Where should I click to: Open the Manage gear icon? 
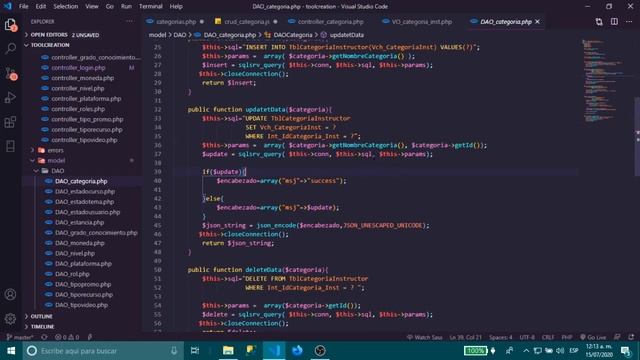tap(10, 318)
